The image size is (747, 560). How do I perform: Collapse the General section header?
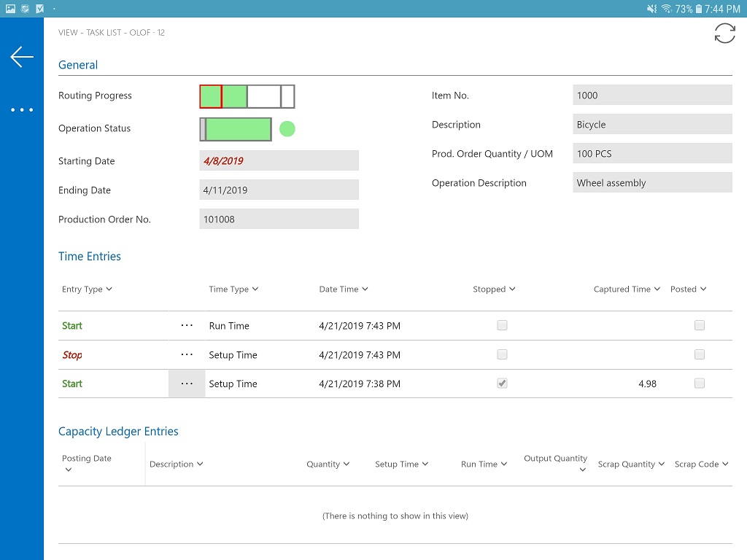tap(78, 65)
